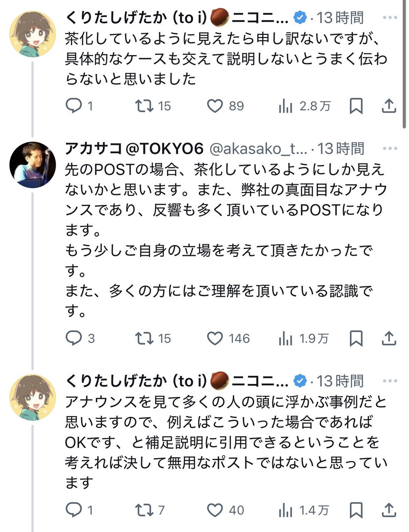This screenshot has height=532, width=409.
Task: Open more options on the last post
Action: tap(390, 381)
